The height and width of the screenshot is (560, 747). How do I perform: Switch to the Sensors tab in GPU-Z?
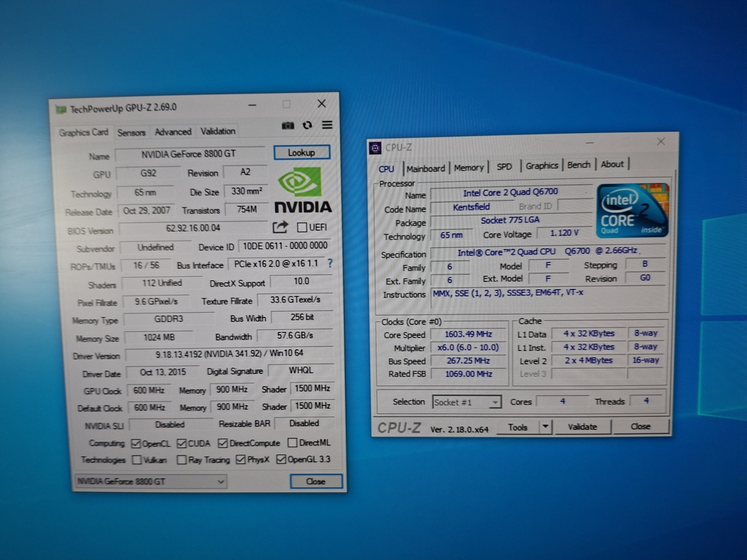(131, 133)
